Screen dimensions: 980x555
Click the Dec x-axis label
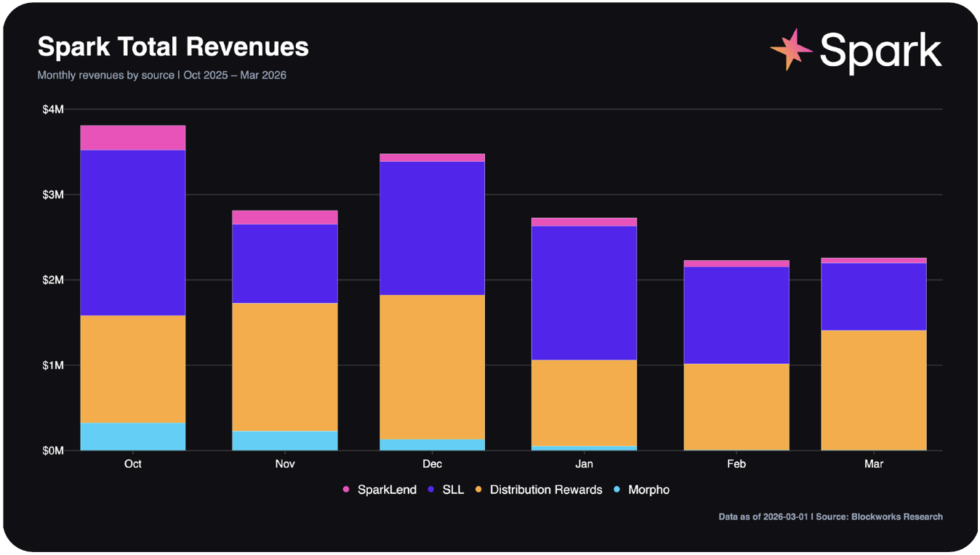[433, 464]
